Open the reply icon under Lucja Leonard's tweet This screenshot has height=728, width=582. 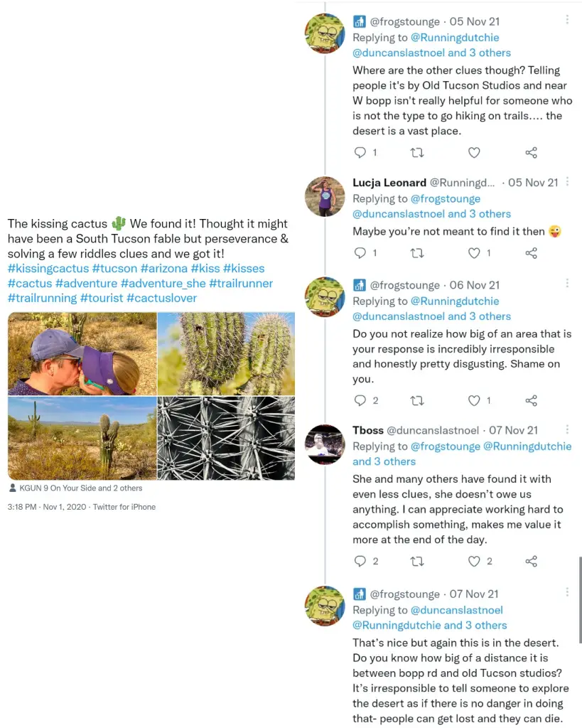[x=360, y=253]
